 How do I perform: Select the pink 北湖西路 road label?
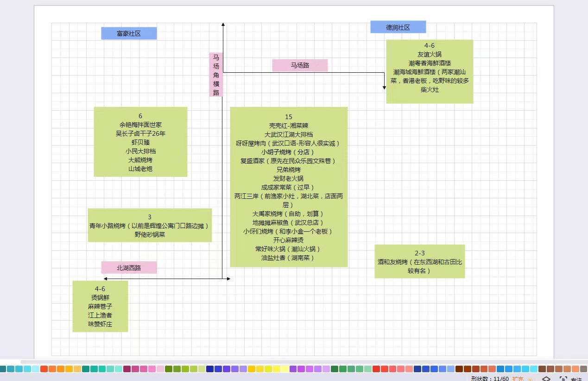[x=129, y=267]
